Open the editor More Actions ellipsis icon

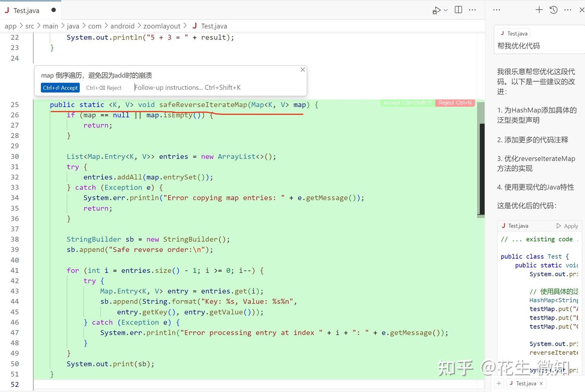[472, 10]
